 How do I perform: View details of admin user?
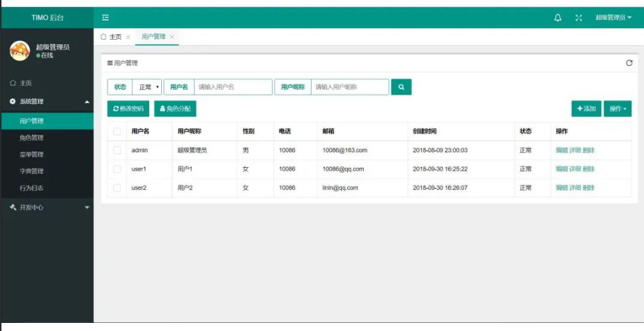coord(575,150)
